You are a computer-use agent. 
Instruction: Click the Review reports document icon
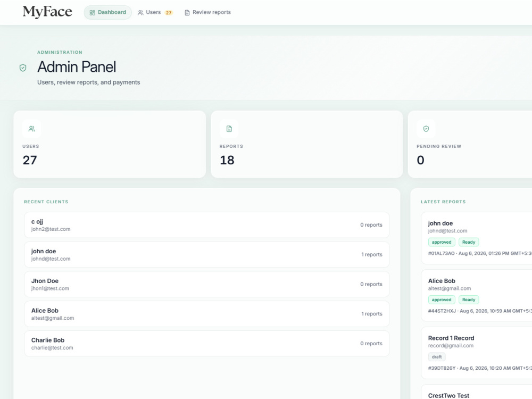coord(187,13)
